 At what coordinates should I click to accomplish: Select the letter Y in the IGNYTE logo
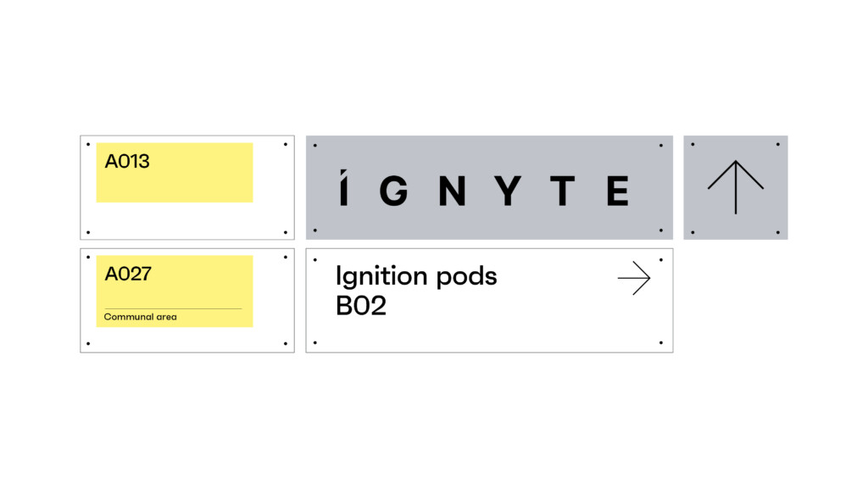(x=509, y=191)
